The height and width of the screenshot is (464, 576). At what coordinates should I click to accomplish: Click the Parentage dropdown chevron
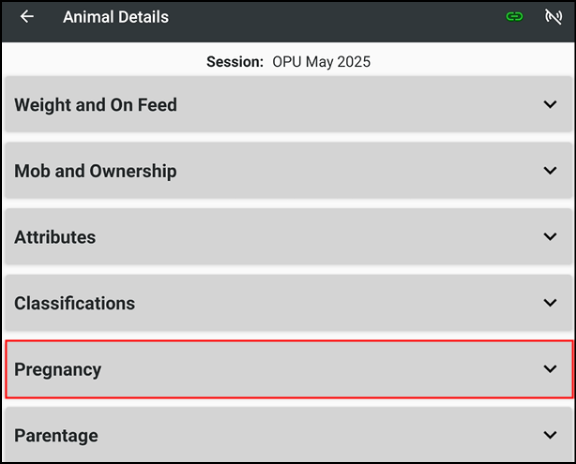[x=550, y=435]
